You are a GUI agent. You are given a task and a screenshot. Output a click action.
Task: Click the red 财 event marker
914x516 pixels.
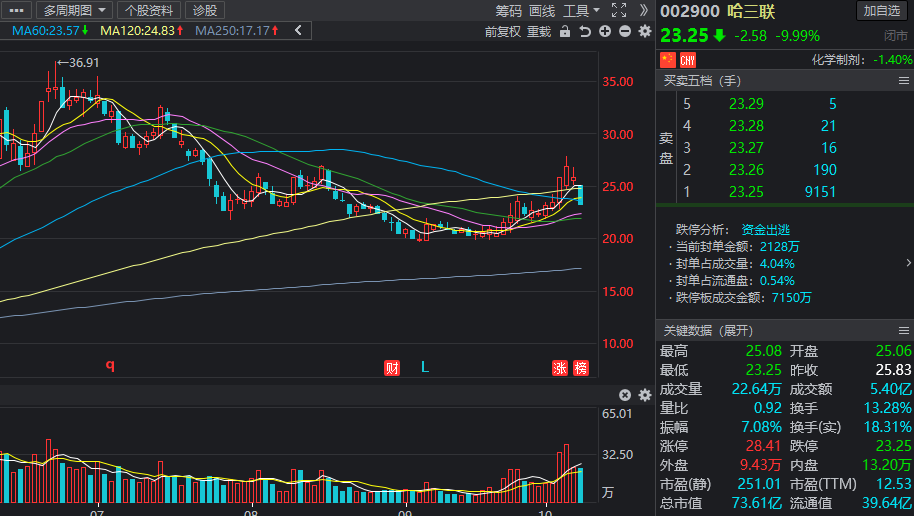pyautogui.click(x=392, y=368)
